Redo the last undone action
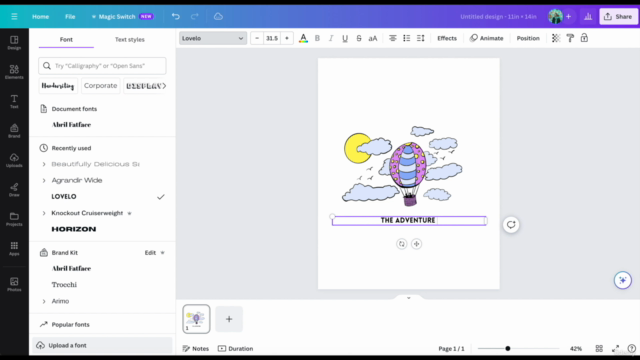The image size is (640, 360). coord(195,16)
